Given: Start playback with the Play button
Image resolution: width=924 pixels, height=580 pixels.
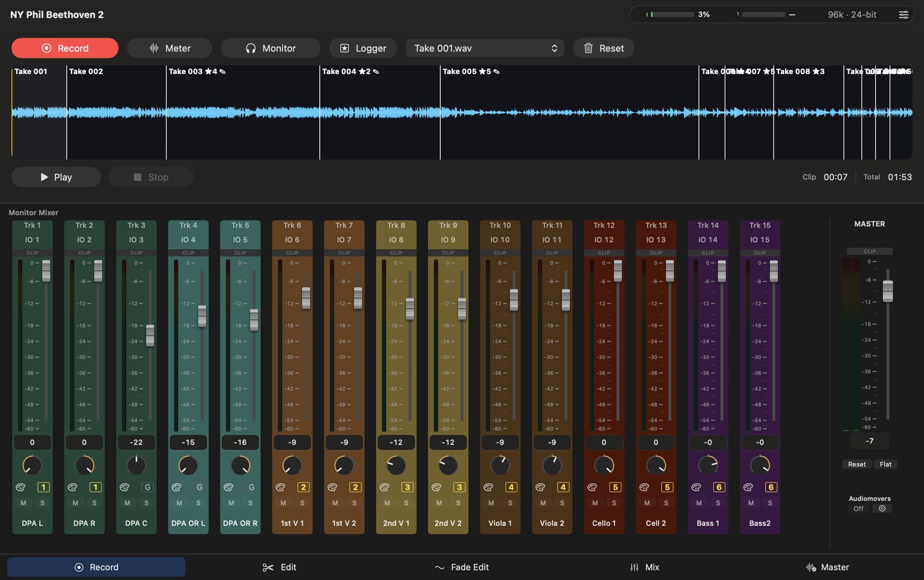Looking at the screenshot, I should coord(56,177).
